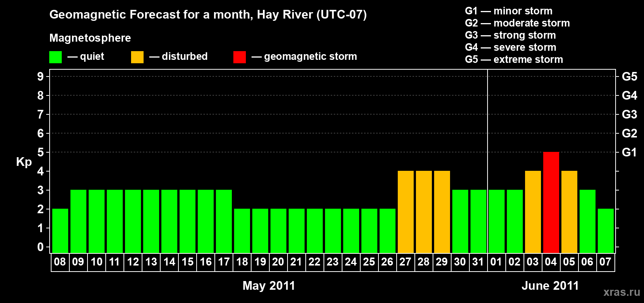Screen dimensions: 644x303
Task: Click the red bar for June 04
Action: pyautogui.click(x=551, y=202)
